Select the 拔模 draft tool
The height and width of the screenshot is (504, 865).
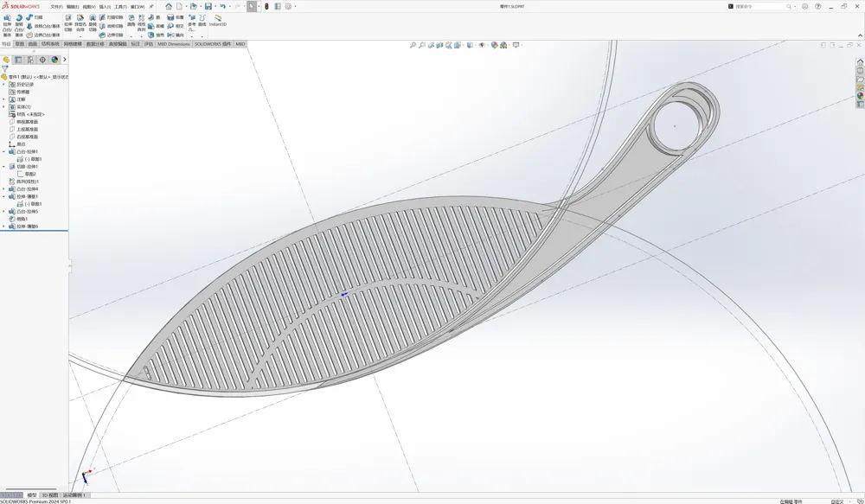tap(156, 26)
